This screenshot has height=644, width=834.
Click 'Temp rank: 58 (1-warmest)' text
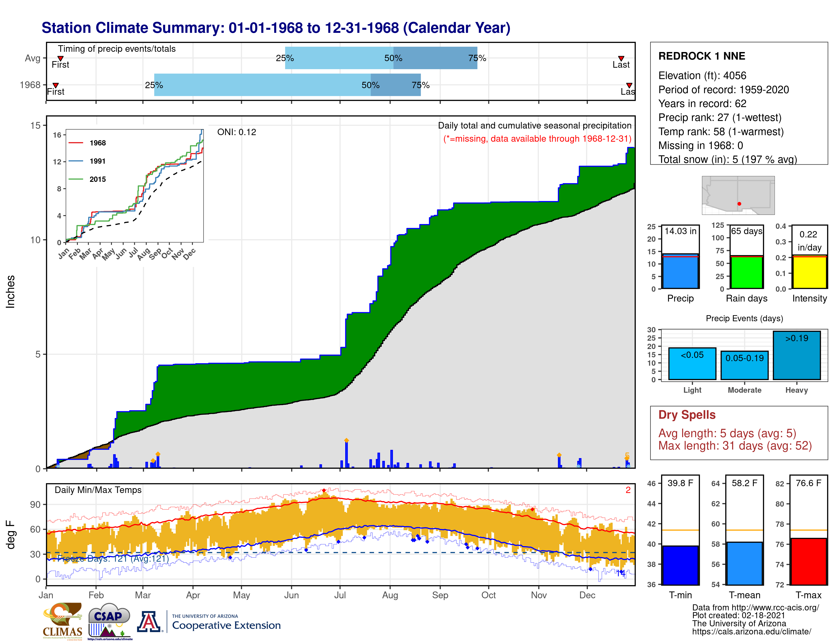(721, 132)
